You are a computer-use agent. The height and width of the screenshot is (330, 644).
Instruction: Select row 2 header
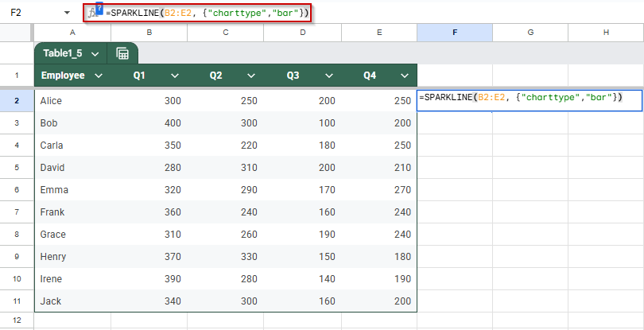(17, 100)
